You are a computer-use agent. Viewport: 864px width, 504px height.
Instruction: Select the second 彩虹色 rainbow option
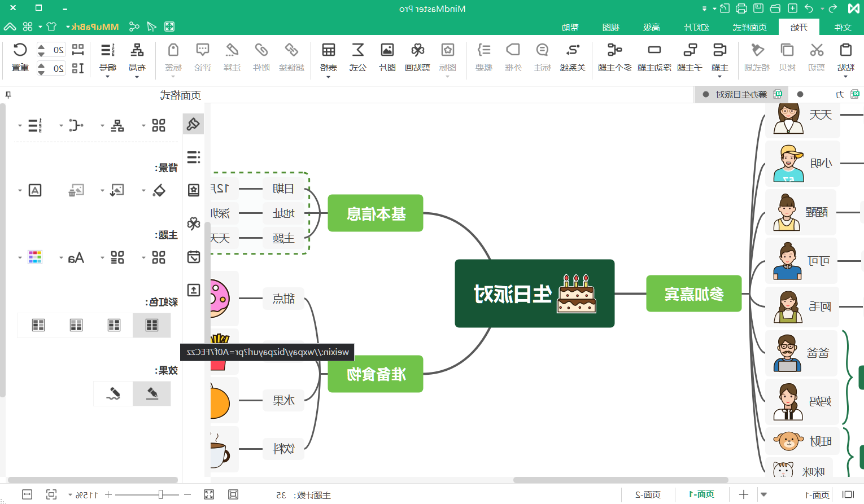(114, 325)
